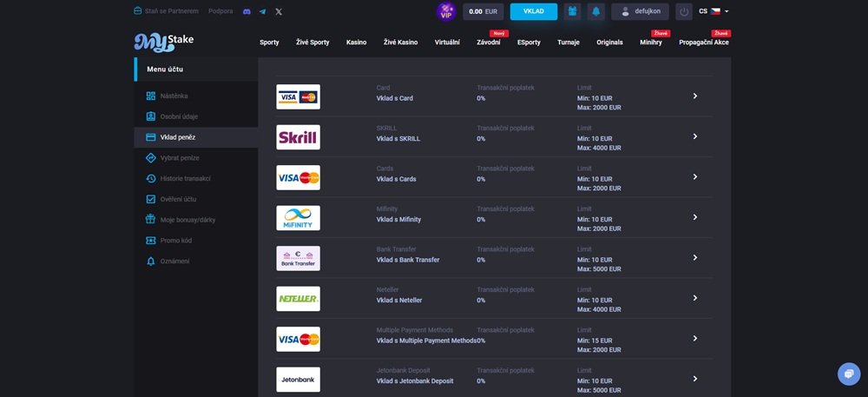Open Osobní údaje in account menu
Viewport: 868px width, 397px height.
click(x=196, y=116)
